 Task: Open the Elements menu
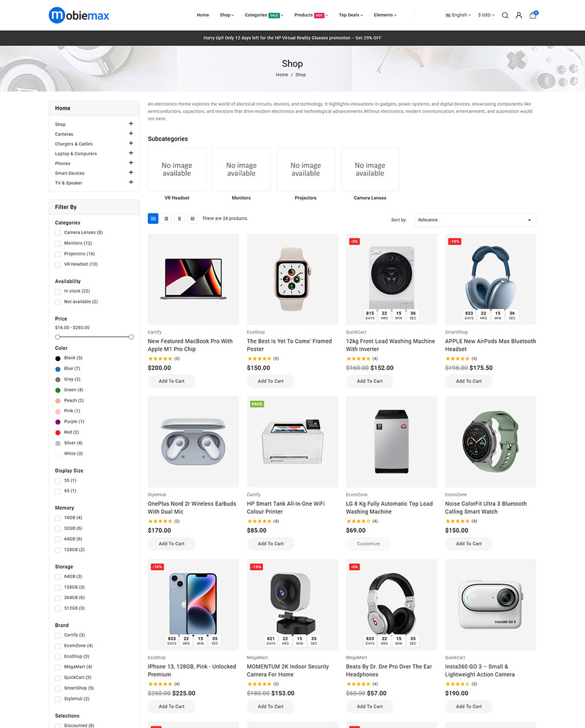pyautogui.click(x=385, y=15)
